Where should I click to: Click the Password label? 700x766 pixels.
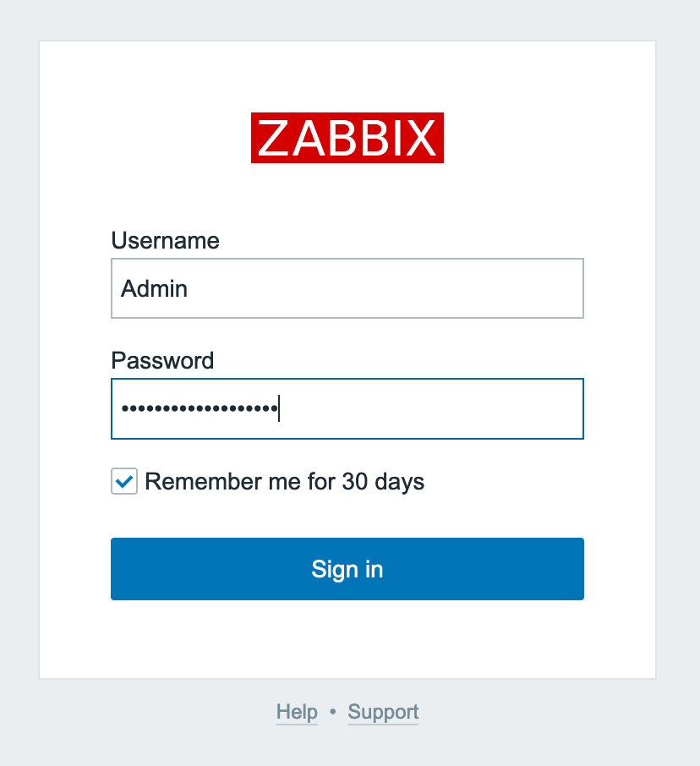162,360
